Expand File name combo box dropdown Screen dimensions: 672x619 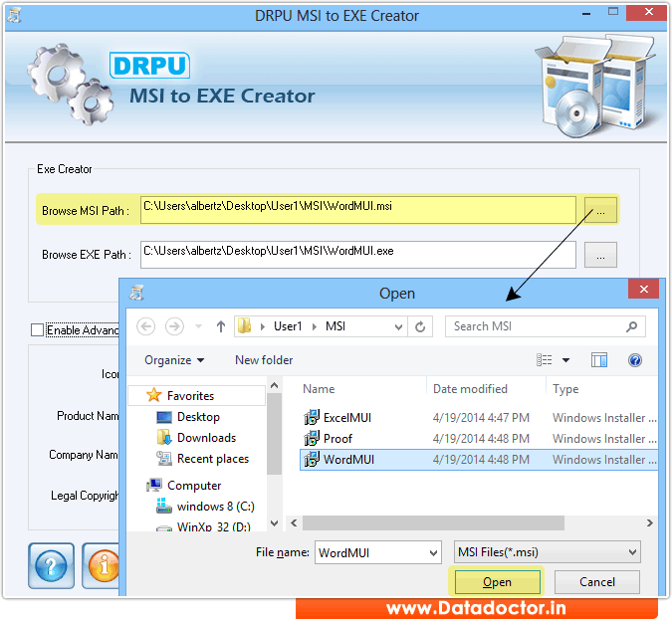(x=433, y=553)
